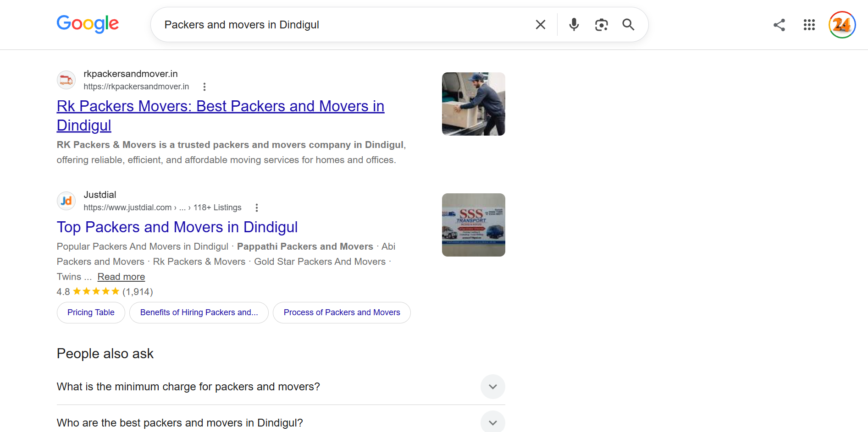Viewport: 868px width, 432px height.
Task: Open SSS Transport thumbnail image
Action: 474,225
